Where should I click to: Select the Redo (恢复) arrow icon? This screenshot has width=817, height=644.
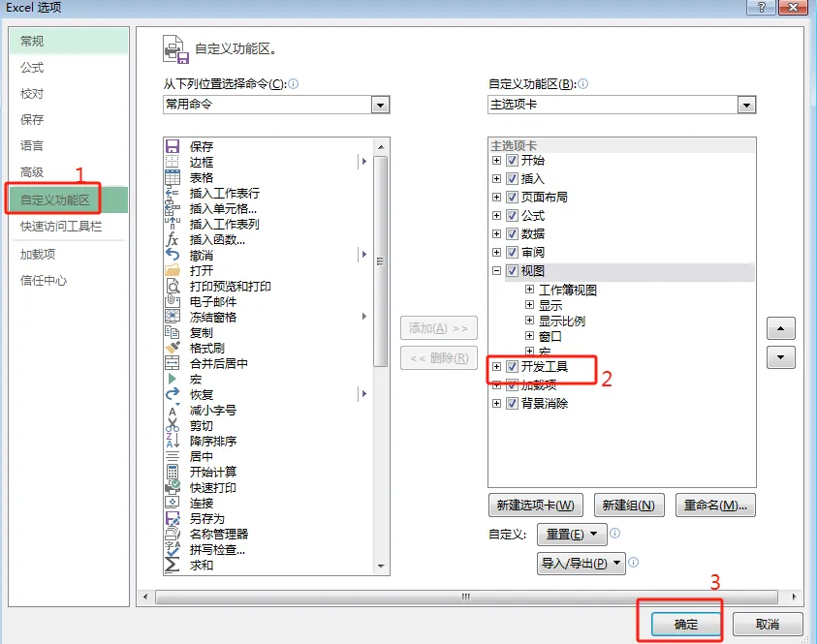(173, 394)
